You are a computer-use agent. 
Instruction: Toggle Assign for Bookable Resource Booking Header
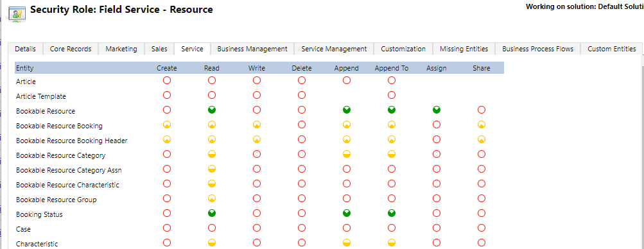[437, 139]
